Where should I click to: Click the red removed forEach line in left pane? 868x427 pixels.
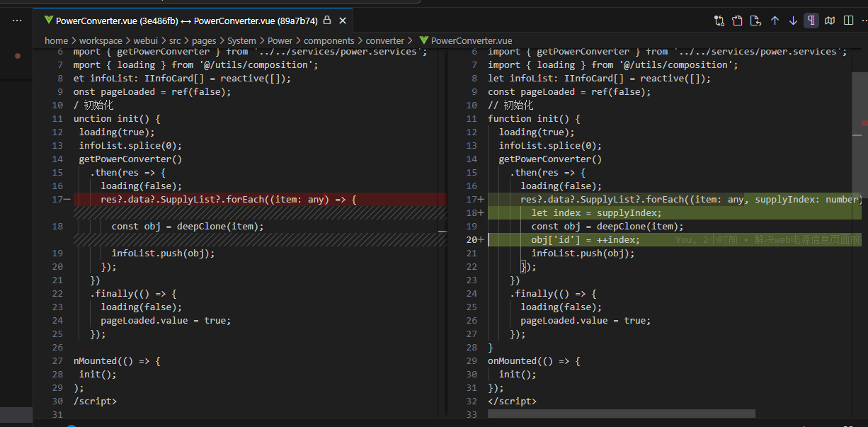[x=260, y=200]
